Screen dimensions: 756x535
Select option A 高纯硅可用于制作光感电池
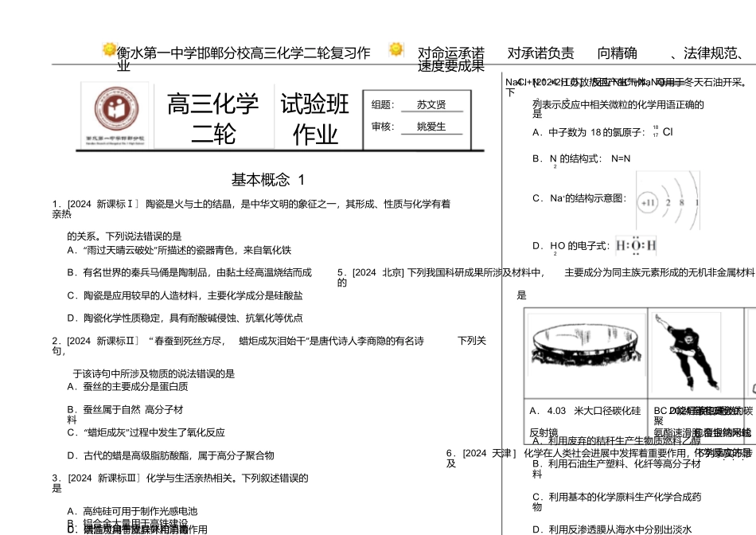point(133,511)
